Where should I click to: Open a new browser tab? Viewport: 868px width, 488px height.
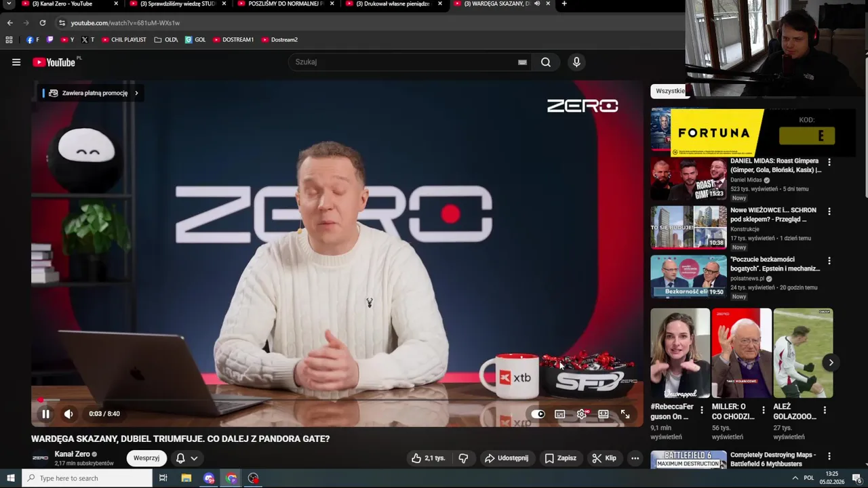564,4
